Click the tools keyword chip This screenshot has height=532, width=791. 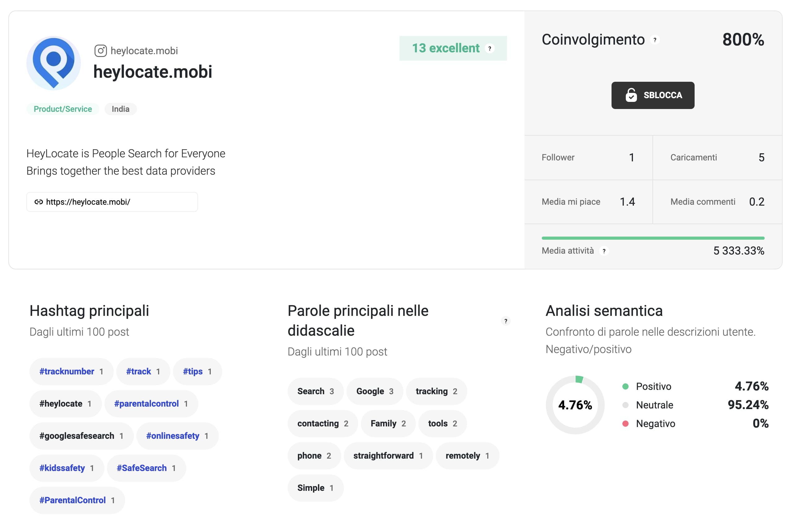tap(443, 423)
